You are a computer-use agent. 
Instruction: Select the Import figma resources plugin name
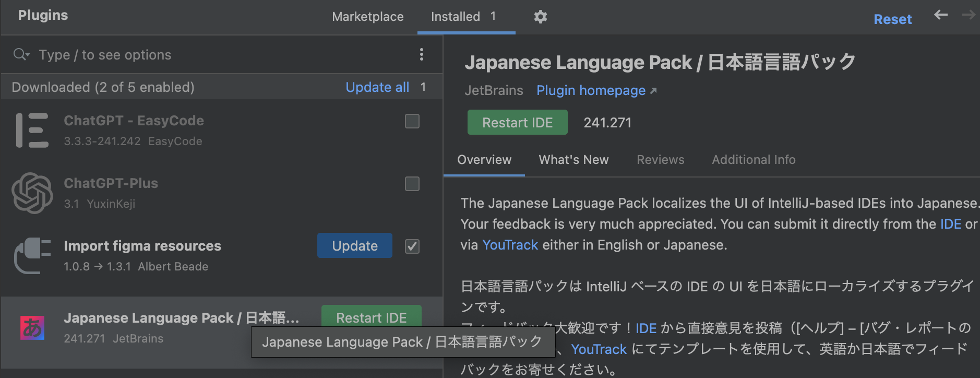pos(142,246)
